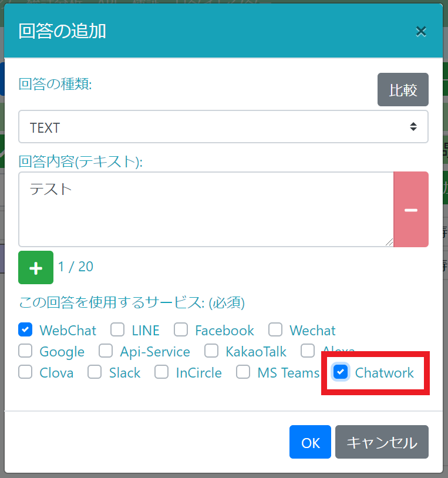The width and height of the screenshot is (448, 478).
Task: Tick the Wechat checkbox
Action: 275,329
